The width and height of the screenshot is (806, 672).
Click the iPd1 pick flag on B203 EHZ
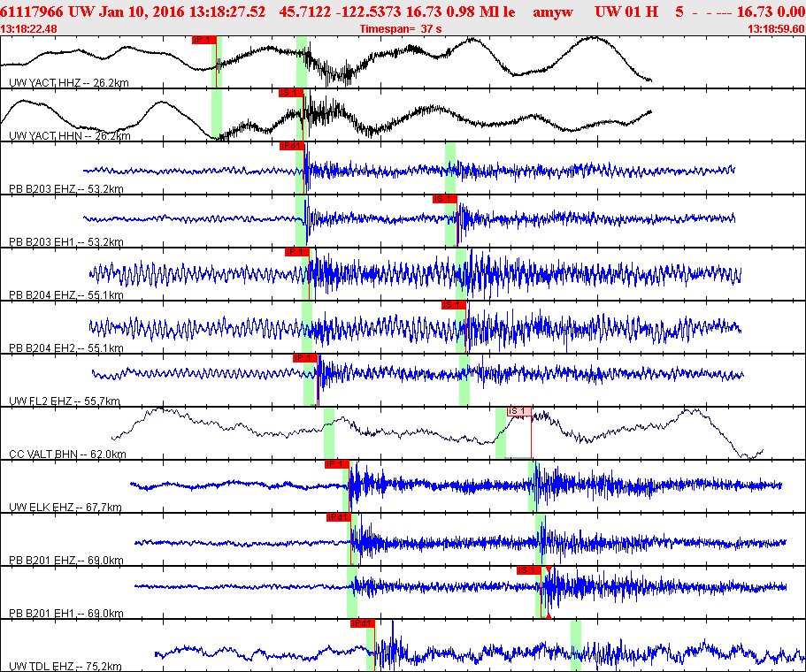point(291,146)
